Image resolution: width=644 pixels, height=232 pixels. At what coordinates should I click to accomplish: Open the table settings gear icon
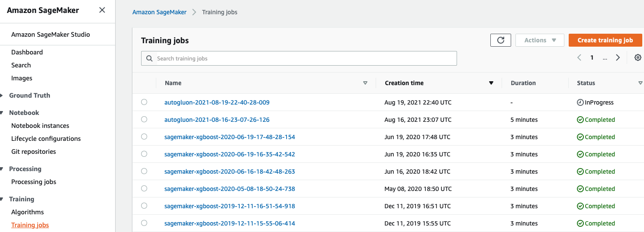(x=638, y=57)
